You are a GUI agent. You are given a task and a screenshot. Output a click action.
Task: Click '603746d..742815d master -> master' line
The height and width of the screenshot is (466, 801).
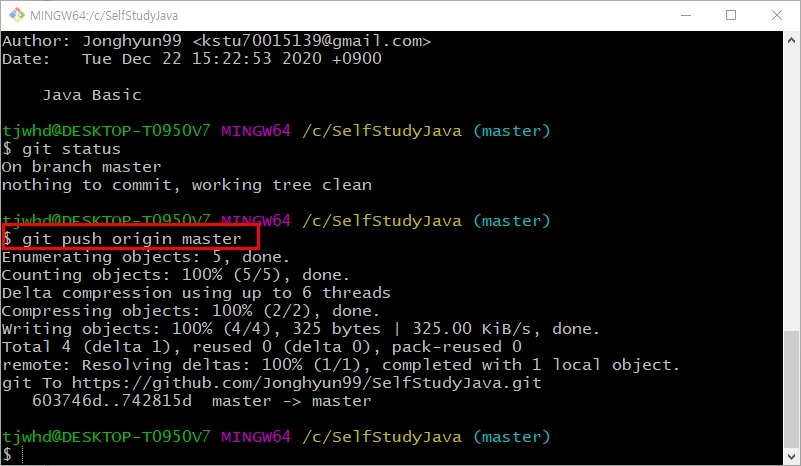coord(202,401)
